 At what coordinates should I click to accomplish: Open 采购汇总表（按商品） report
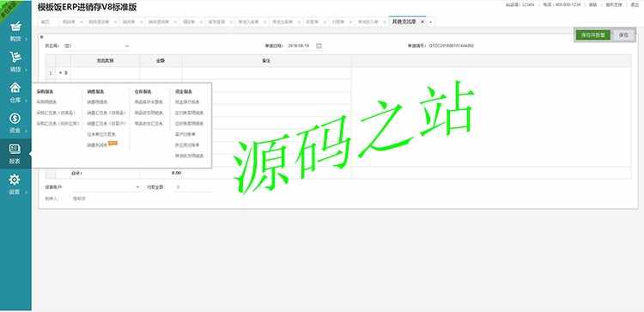coord(57,113)
